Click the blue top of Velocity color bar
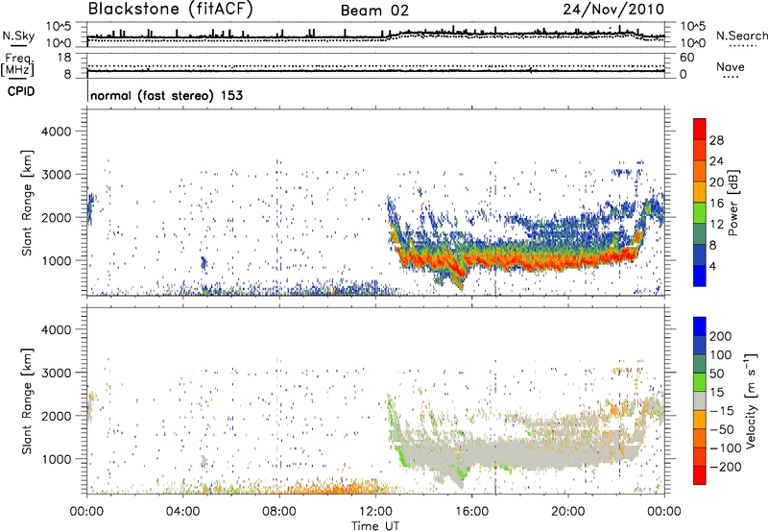The height and width of the screenshot is (532, 768). tap(700, 326)
